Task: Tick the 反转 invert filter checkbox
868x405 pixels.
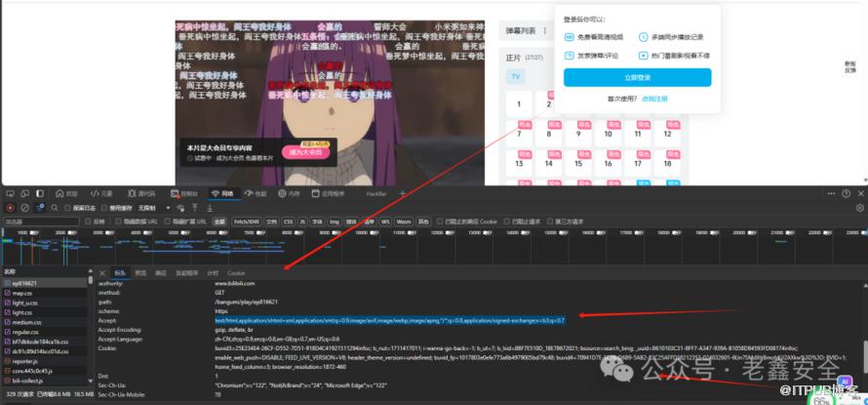Action: click(x=88, y=222)
